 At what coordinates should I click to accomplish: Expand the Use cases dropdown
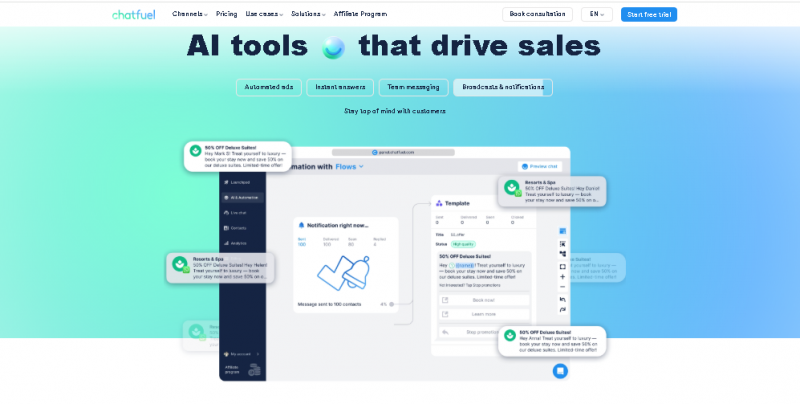[x=264, y=14]
